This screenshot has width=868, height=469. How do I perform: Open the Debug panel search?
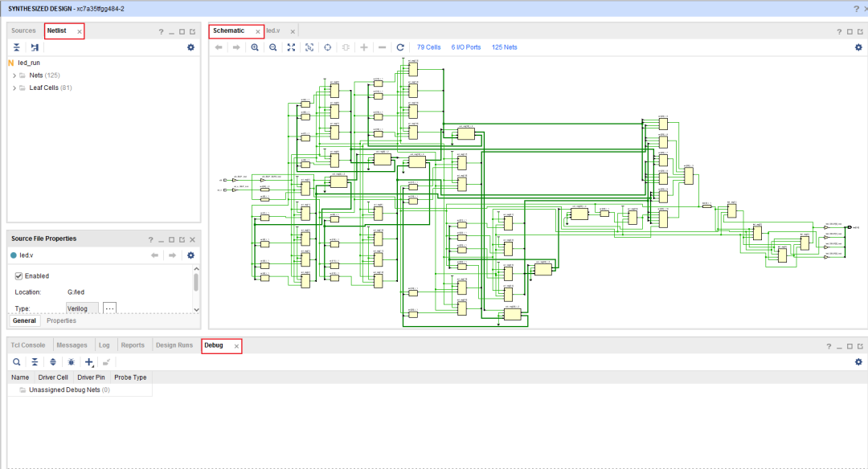17,362
